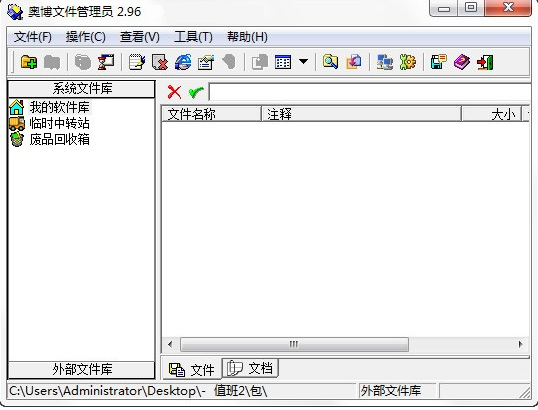Image resolution: width=538 pixels, height=410 pixels.
Task: Click the horizontal scrollbar thumb
Action: 294,344
